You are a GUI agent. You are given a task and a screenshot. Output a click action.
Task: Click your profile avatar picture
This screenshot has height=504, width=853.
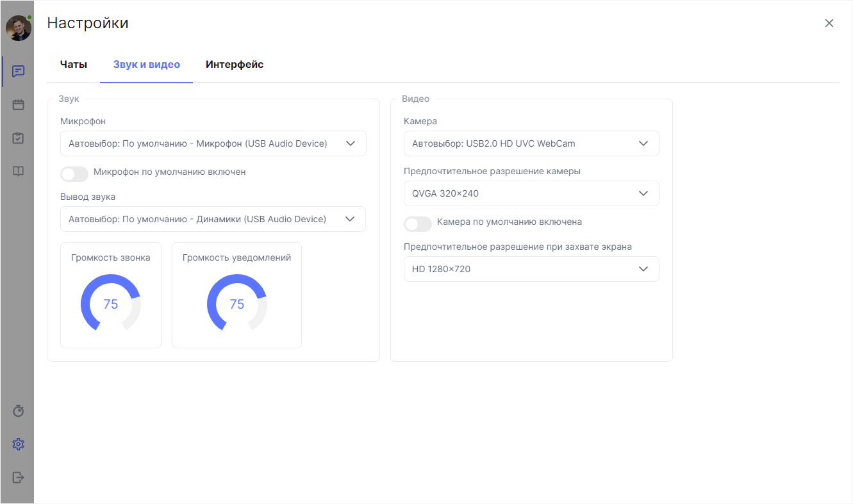pos(17,28)
